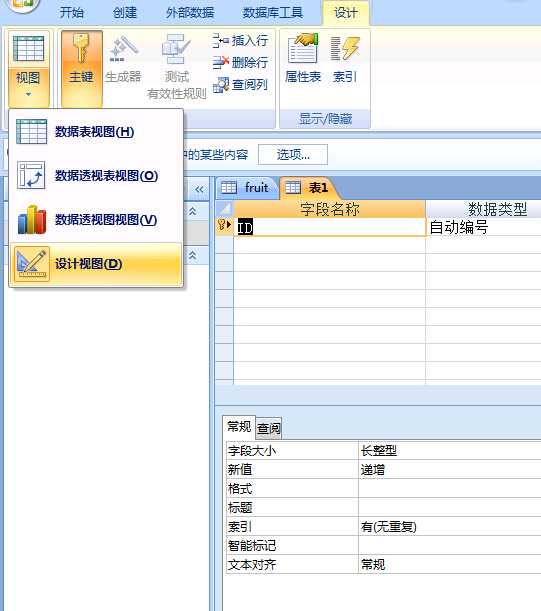Collapse the navigation pane with the « button
Viewport: 541px width, 611px height.
(x=199, y=189)
